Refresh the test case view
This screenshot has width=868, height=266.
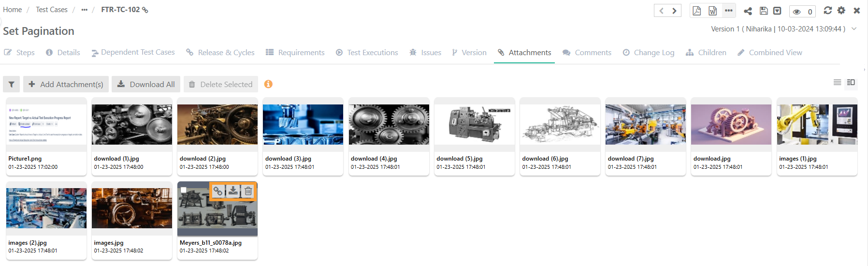(828, 10)
